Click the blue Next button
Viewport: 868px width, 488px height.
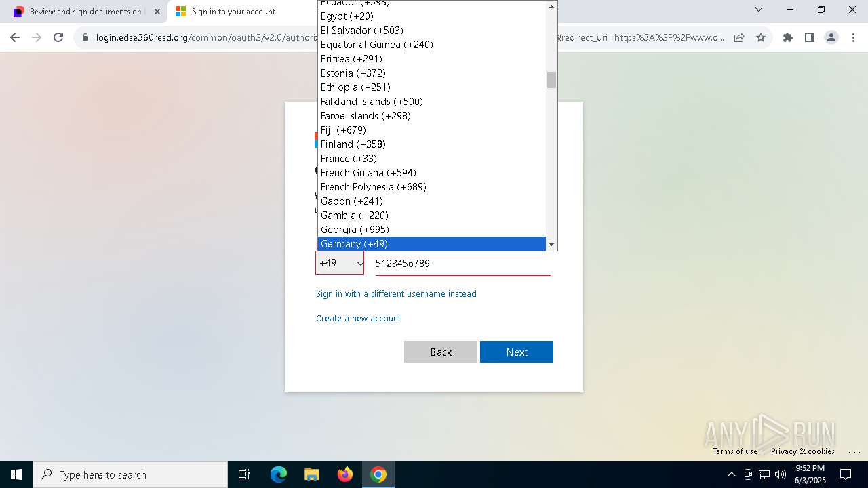pos(517,352)
